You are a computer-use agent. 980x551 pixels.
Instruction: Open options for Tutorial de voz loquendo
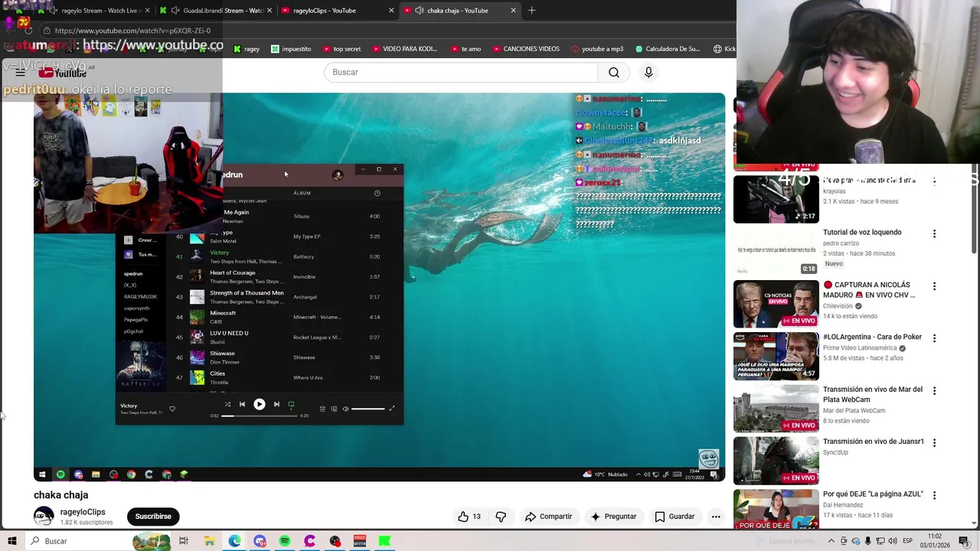click(x=934, y=234)
